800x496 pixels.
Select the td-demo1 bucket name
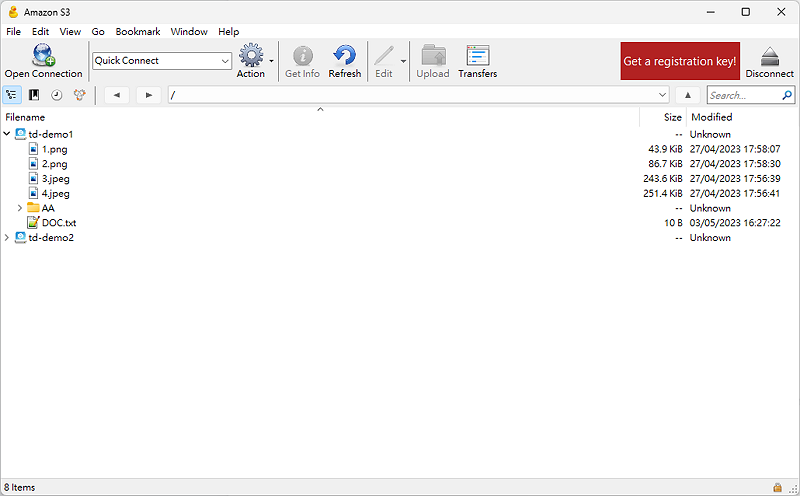coord(51,134)
